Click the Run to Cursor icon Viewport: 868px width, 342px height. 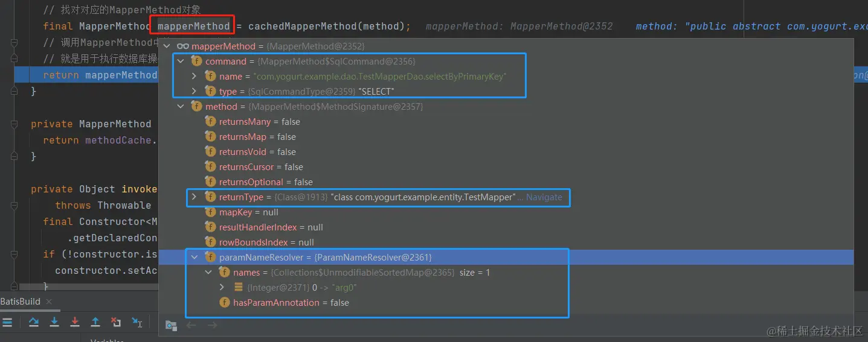pyautogui.click(x=137, y=323)
